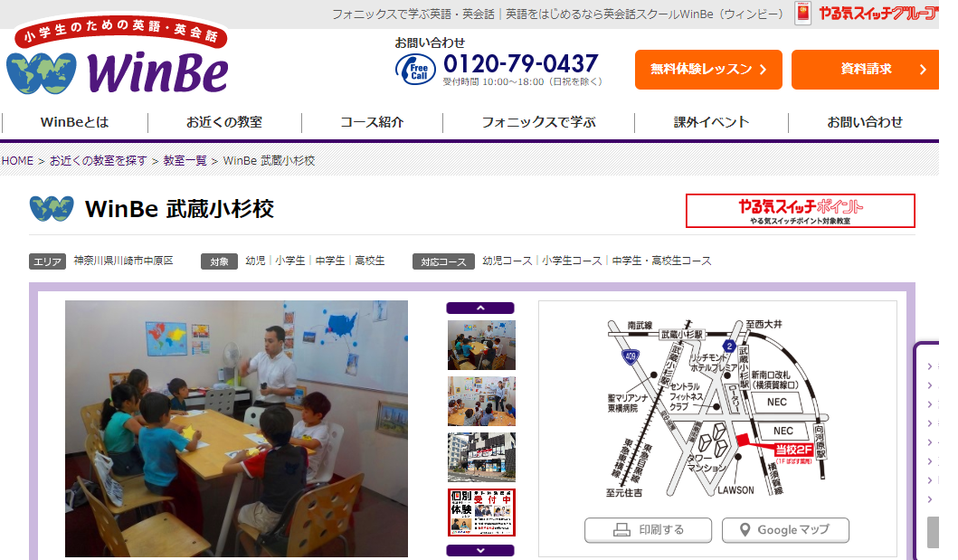The width and height of the screenshot is (958, 560).
Task: Click the access map image
Action: click(717, 408)
